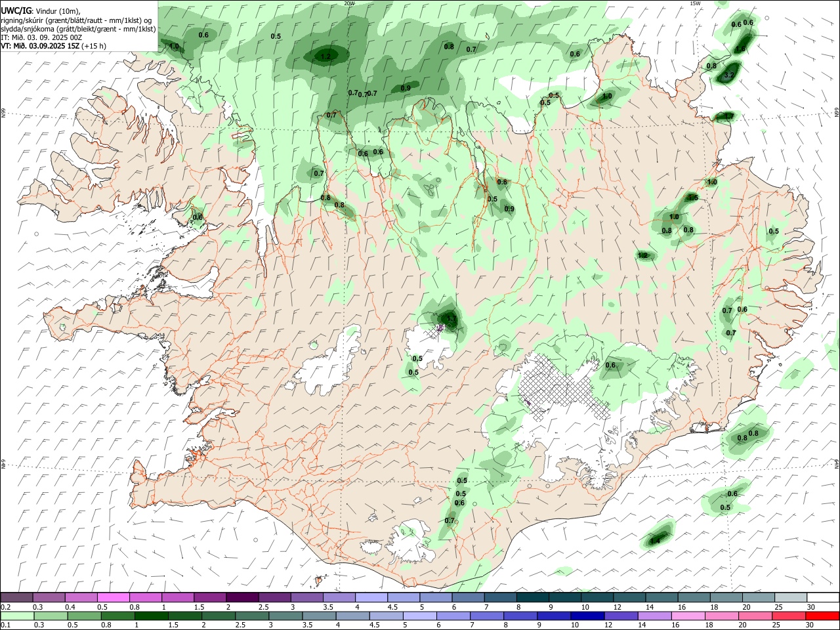
Task: Pick the periwinkle swatch between 6 and 7 on lower scale
Action: (453, 616)
